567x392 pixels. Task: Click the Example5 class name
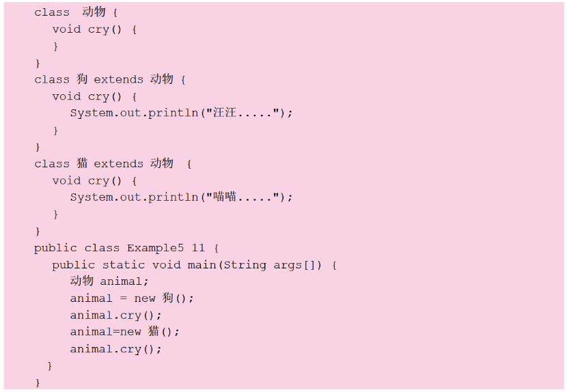click(155, 248)
